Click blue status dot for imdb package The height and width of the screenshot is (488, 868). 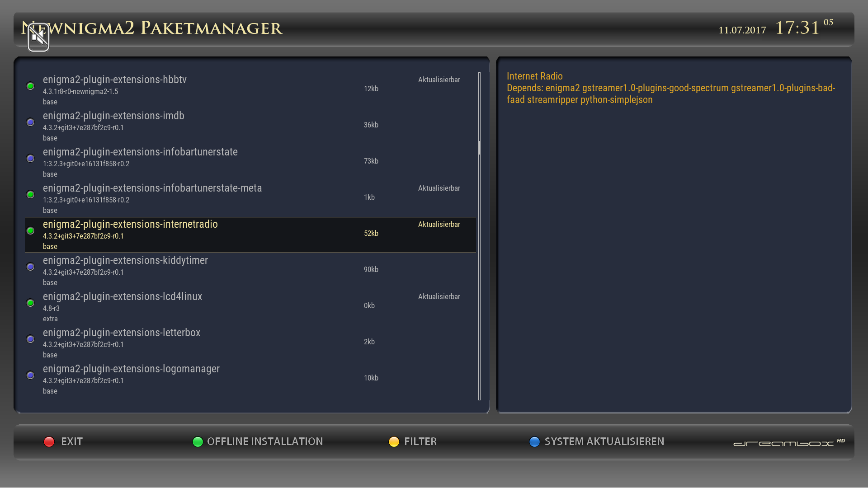(30, 122)
